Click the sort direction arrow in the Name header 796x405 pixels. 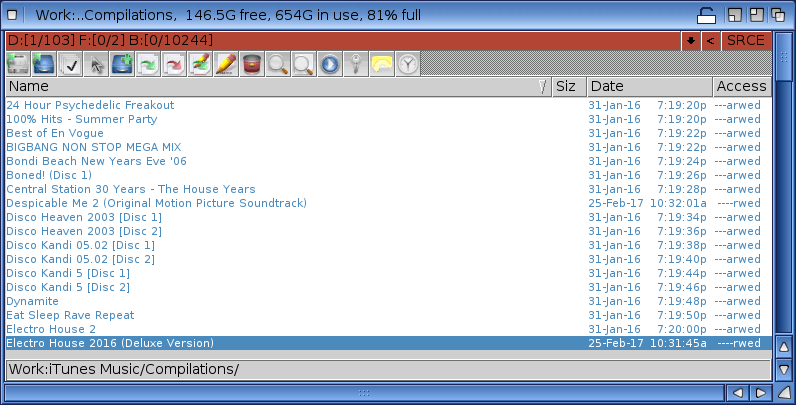(542, 87)
